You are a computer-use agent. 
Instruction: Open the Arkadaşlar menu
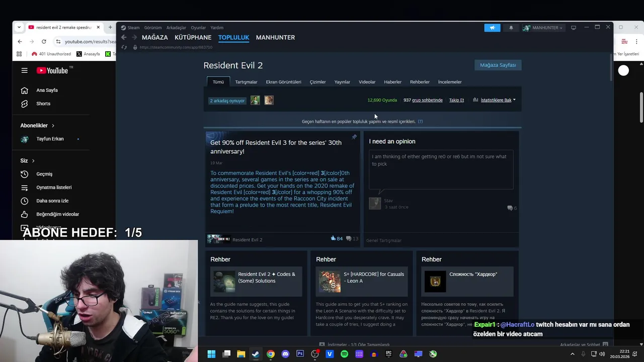176,28
